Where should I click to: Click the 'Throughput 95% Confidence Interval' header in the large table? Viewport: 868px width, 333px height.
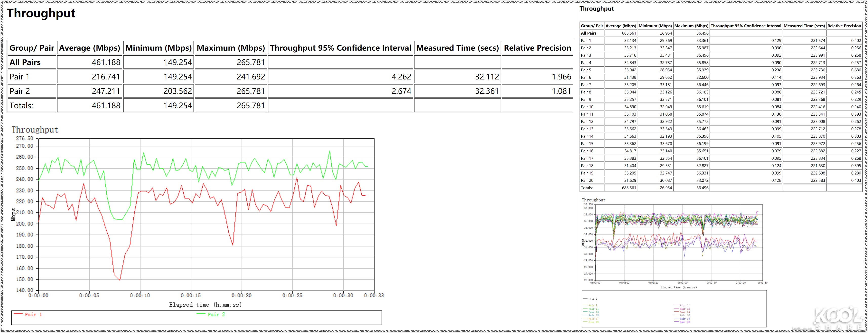click(x=340, y=48)
